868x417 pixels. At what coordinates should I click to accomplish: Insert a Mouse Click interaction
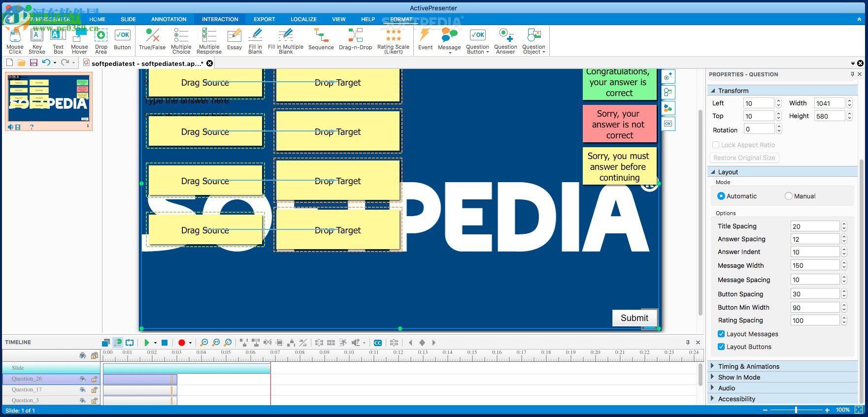pos(15,41)
